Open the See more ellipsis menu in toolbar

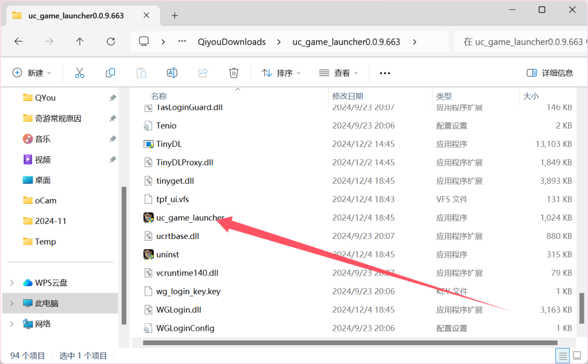(385, 73)
